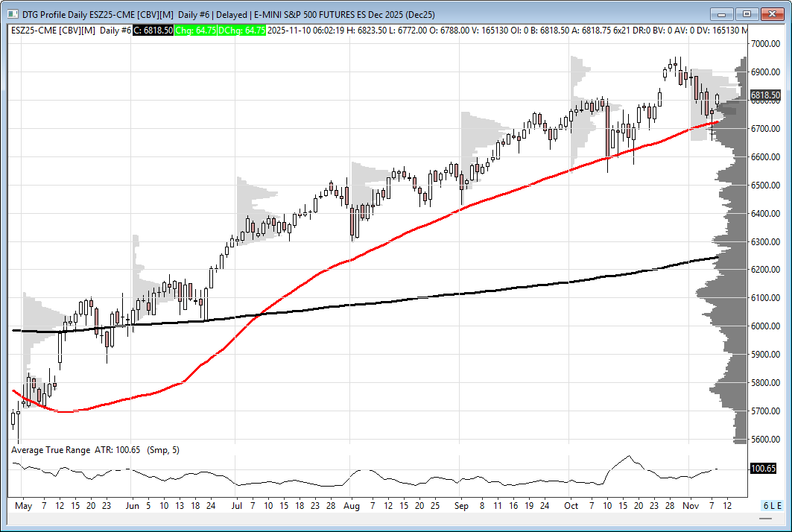Click the 6000.00 level on price scale
Viewport: 792px width, 532px height.
point(765,326)
